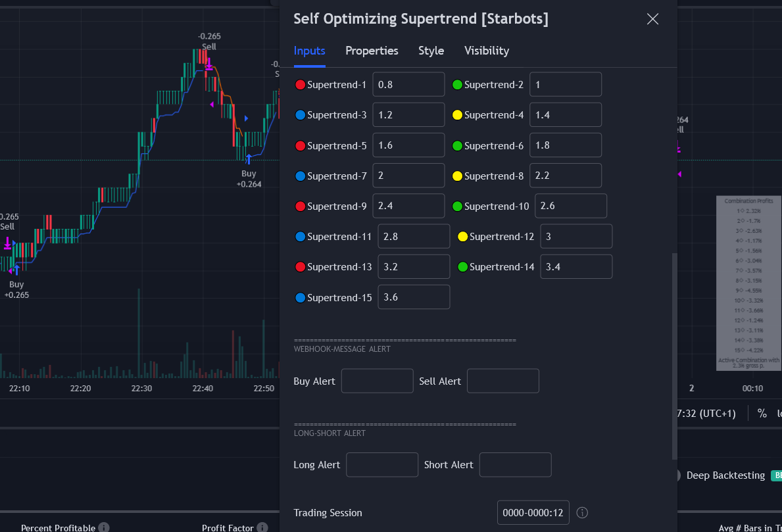The image size is (782, 532).
Task: Click the 22:10 time axis label
Action: click(20, 389)
